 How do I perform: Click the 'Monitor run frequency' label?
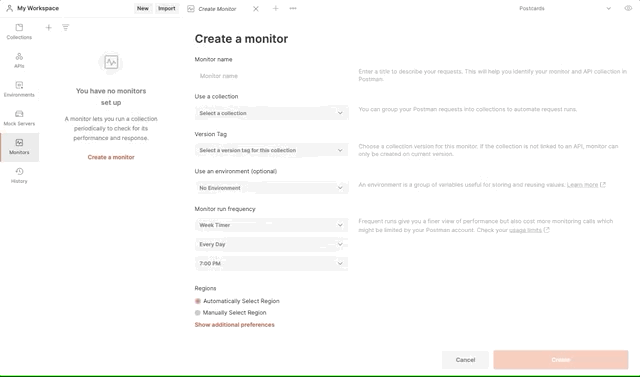point(225,209)
